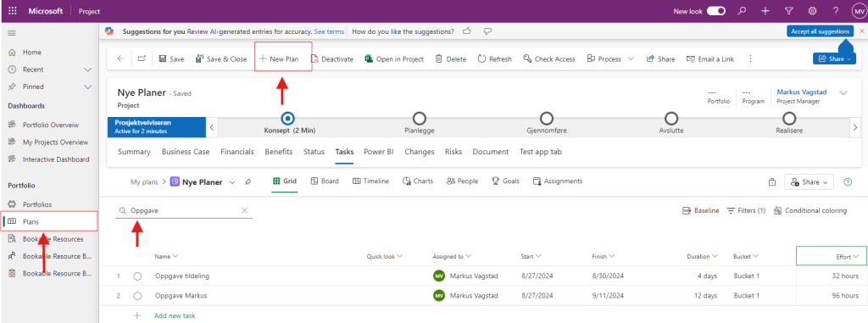This screenshot has width=868, height=323.
Task: Mark Oppgave tildeling task complete
Action: pos(137,276)
